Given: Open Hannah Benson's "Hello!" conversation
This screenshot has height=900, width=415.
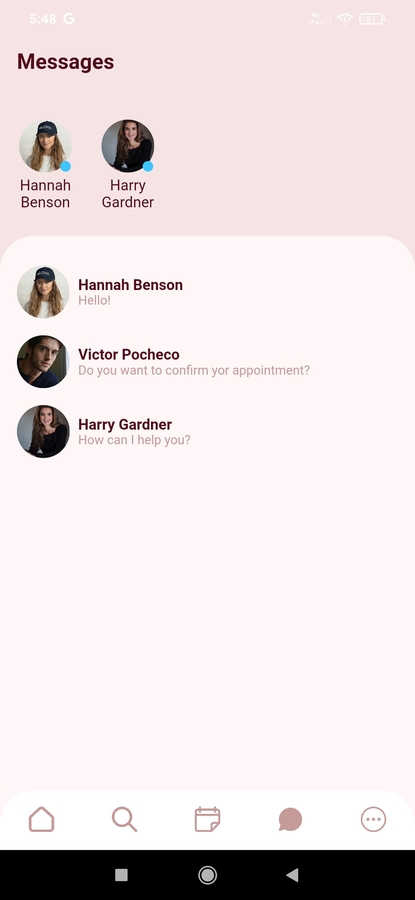Looking at the screenshot, I should (x=207, y=292).
